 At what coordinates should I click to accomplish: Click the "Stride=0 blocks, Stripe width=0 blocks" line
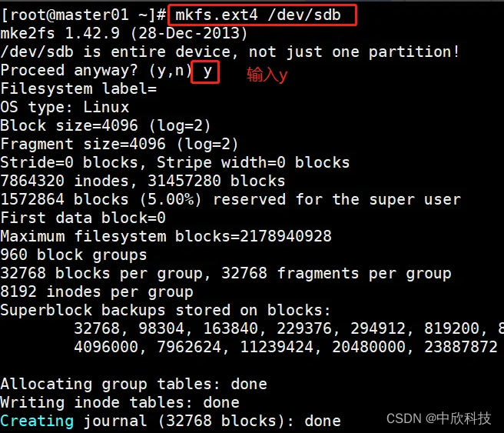(x=175, y=162)
